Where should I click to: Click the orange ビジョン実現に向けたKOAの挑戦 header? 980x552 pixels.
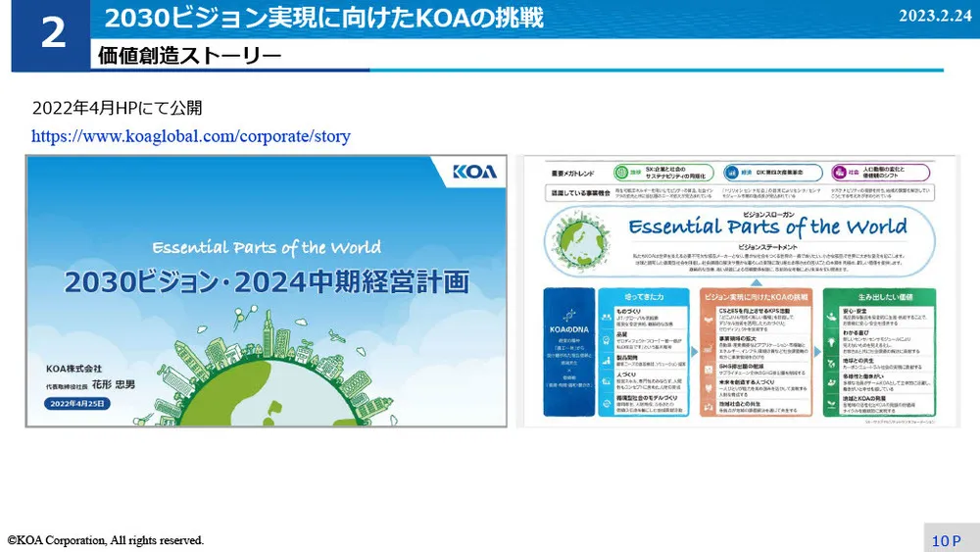pos(755,294)
